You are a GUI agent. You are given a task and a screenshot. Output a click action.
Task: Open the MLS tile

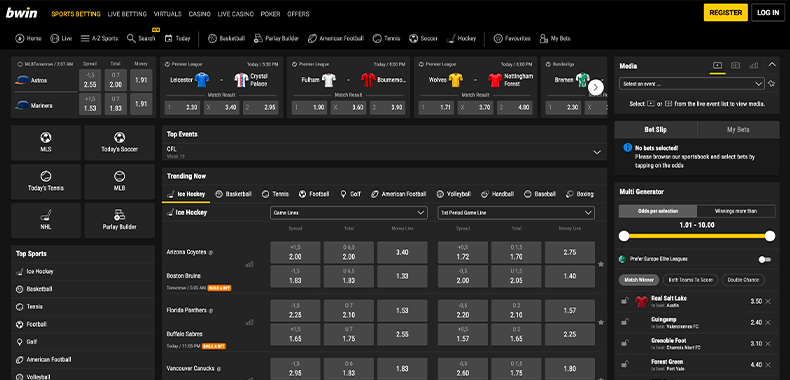pos(46,143)
